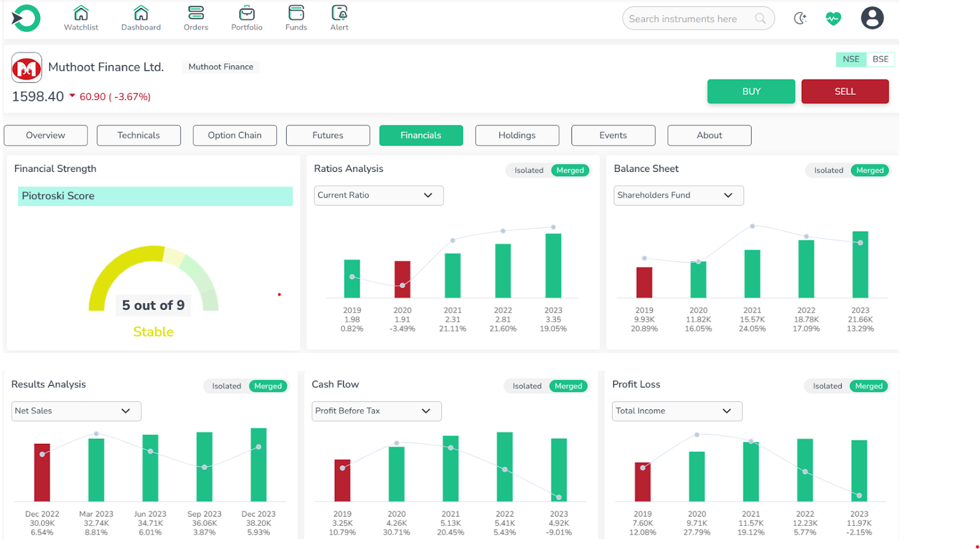Set Results Analysis to Merged
The image size is (980, 549).
tap(268, 386)
